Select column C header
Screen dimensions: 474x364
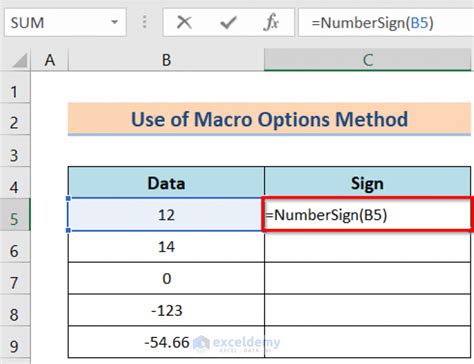pyautogui.click(x=368, y=60)
